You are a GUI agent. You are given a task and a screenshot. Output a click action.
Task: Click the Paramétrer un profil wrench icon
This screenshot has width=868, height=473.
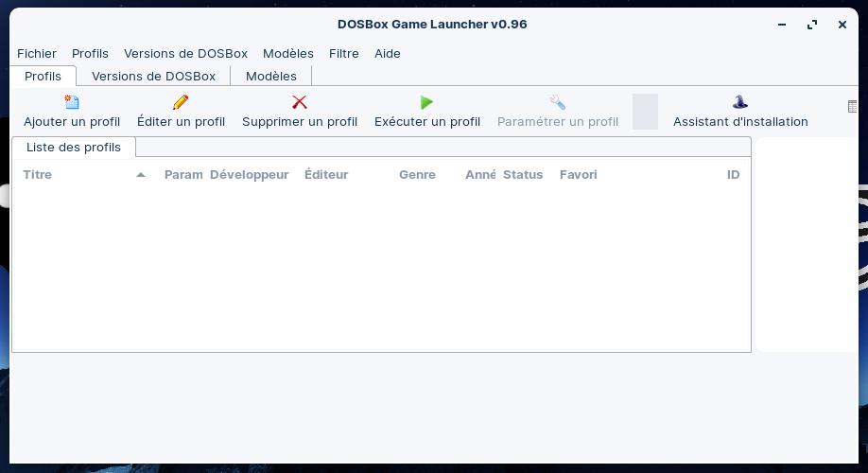pos(557,102)
